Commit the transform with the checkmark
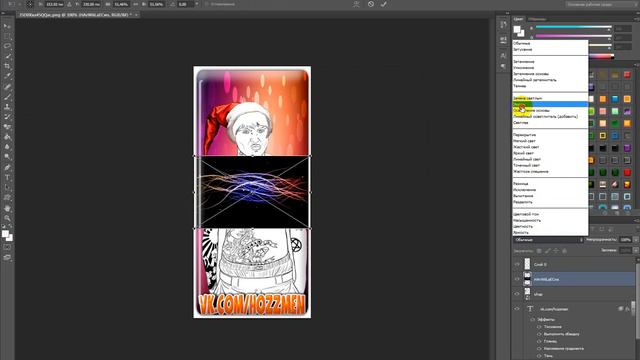Screen dimensions: 640x360 pos(383,4)
